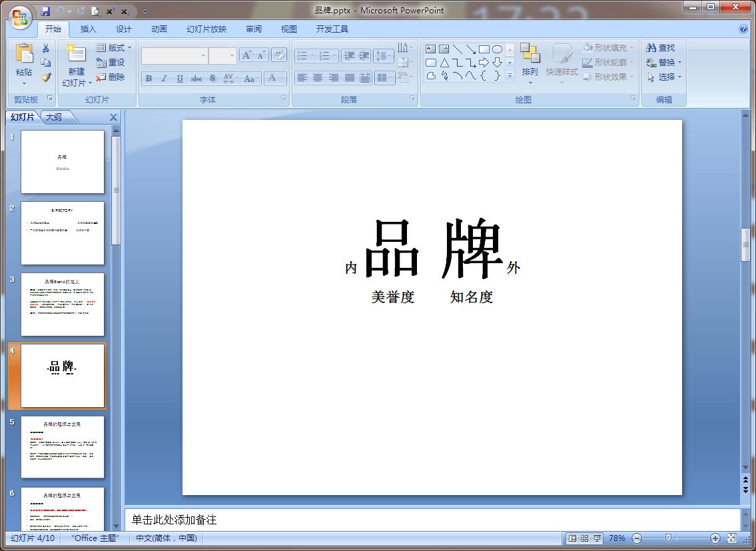Click the Format Painter brush icon

click(46, 77)
